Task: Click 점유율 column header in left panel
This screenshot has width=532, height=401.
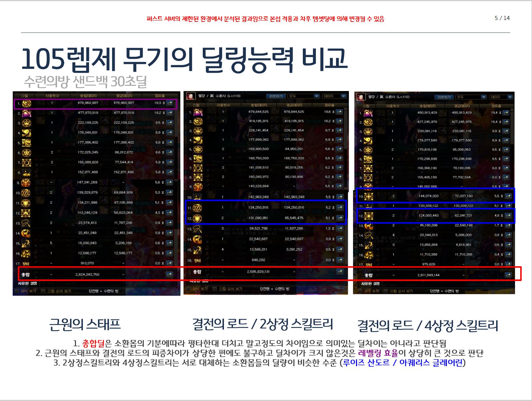Action: tap(159, 96)
